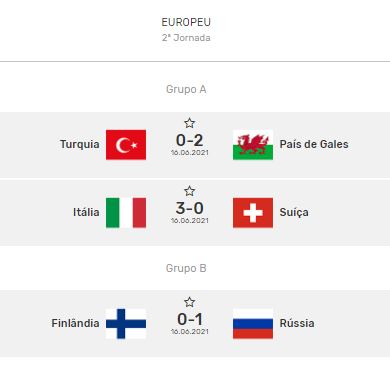This screenshot has height=386, width=390.
Task: Click the Finland flag icon
Action: (x=126, y=324)
